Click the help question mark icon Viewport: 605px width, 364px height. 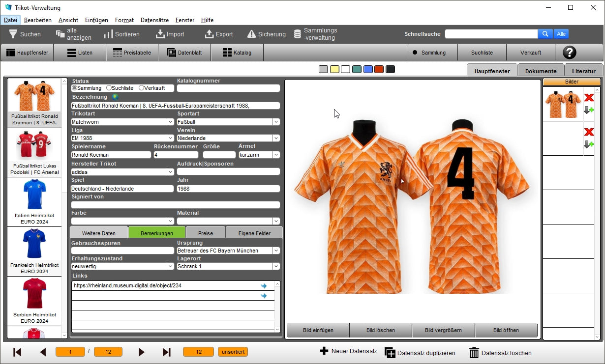(x=569, y=53)
